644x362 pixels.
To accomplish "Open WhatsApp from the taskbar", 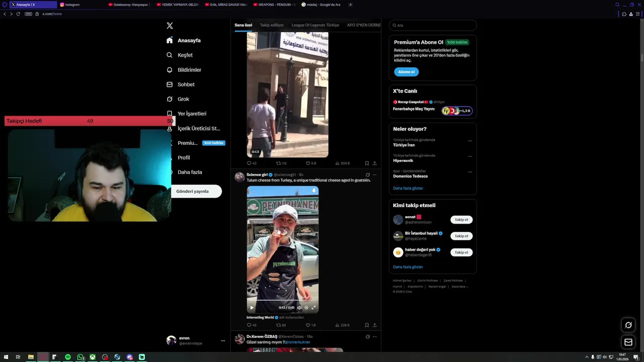I will tap(80, 357).
